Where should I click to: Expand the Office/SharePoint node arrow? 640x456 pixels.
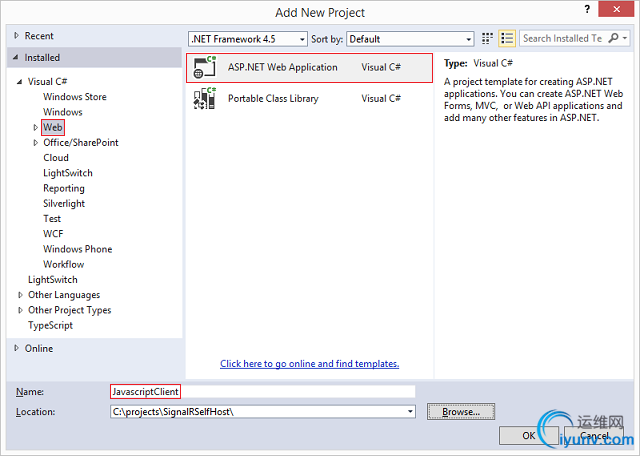pos(36,142)
